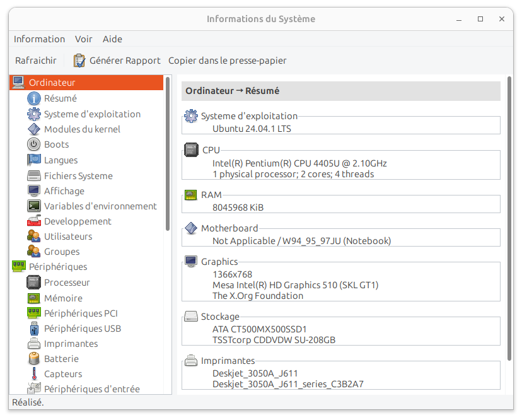Click the ATA CT500MX500SSD1 storage line
The image size is (522, 420).
(259, 329)
